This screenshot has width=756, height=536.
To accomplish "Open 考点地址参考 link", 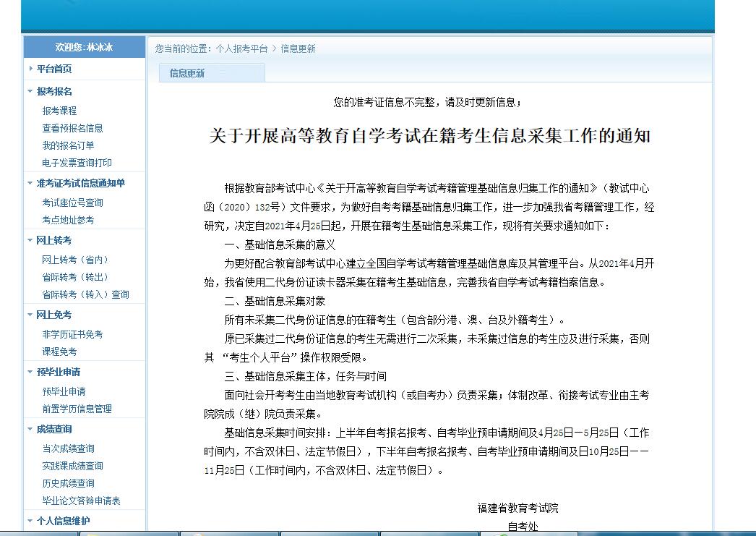I will [x=68, y=220].
